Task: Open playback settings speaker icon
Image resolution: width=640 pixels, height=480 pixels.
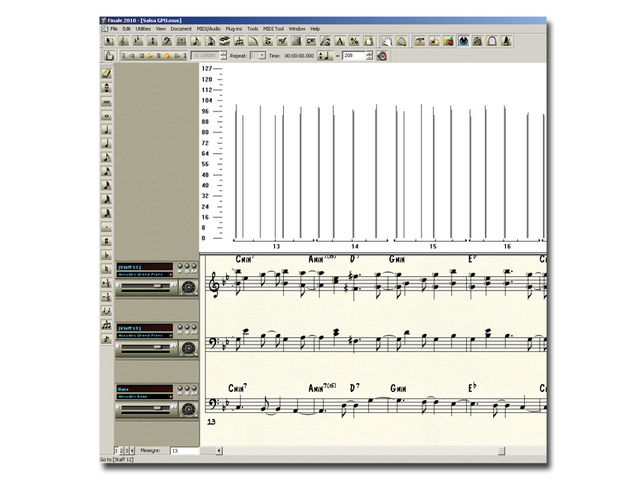Action: (382, 56)
